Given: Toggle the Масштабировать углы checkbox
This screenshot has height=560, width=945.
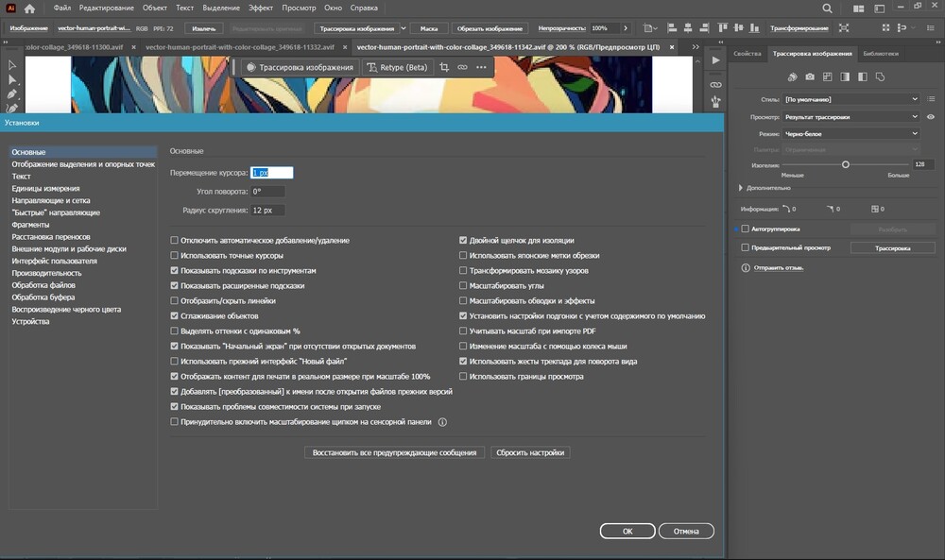Looking at the screenshot, I should click(463, 286).
